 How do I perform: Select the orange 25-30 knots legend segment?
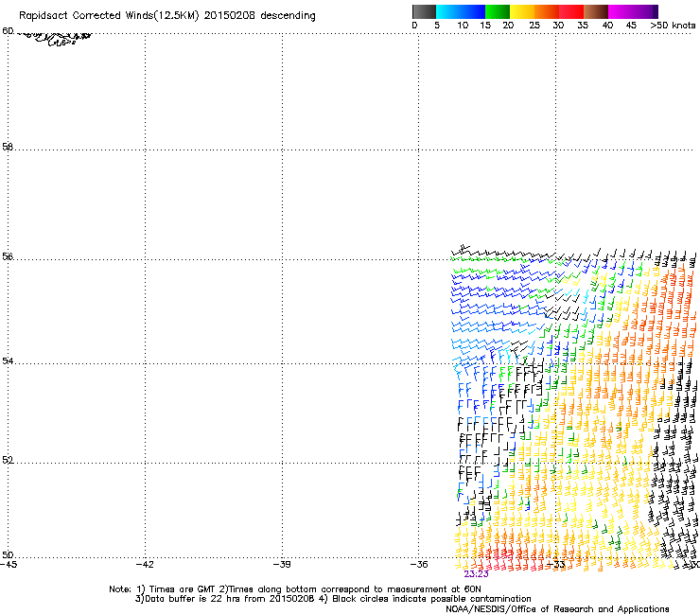(x=547, y=11)
